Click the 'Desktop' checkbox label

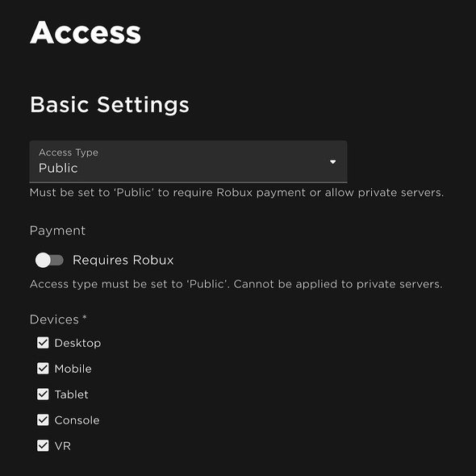coord(77,344)
